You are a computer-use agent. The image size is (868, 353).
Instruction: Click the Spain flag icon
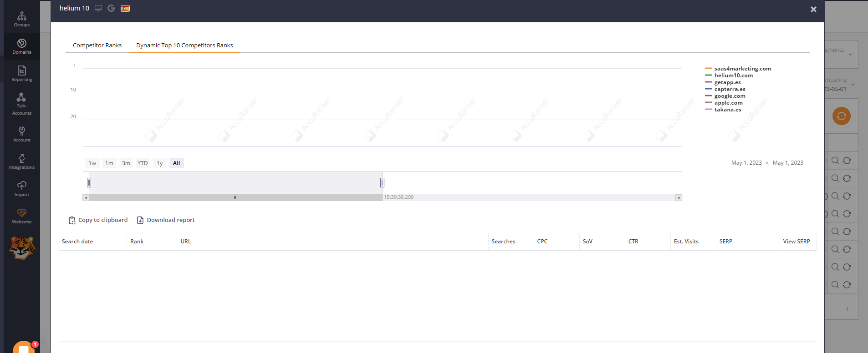(125, 8)
